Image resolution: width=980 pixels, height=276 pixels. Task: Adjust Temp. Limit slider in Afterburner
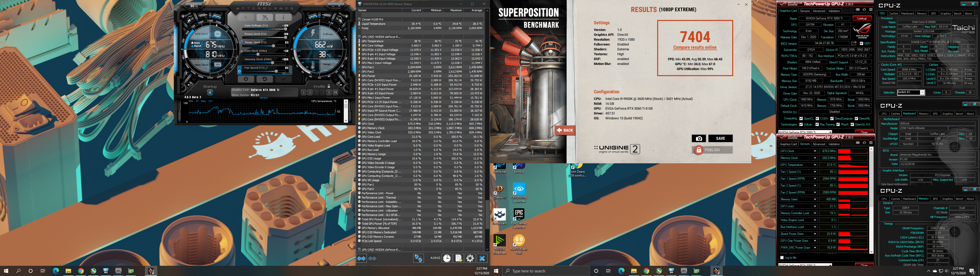click(264, 46)
